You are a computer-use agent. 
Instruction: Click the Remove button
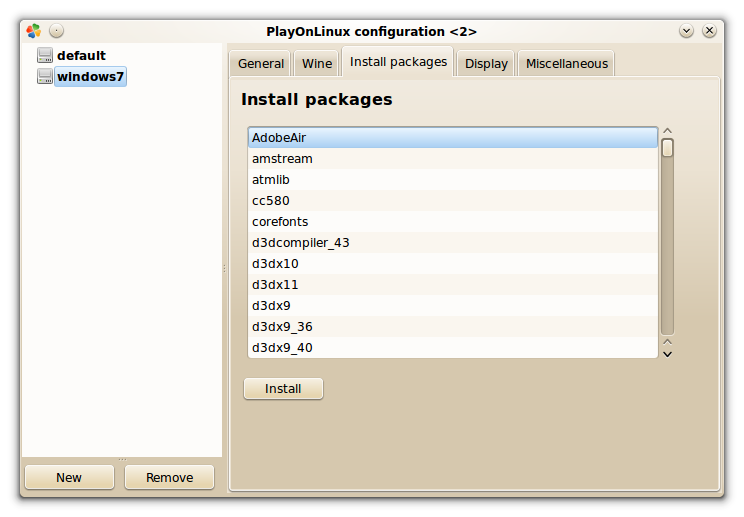(169, 477)
